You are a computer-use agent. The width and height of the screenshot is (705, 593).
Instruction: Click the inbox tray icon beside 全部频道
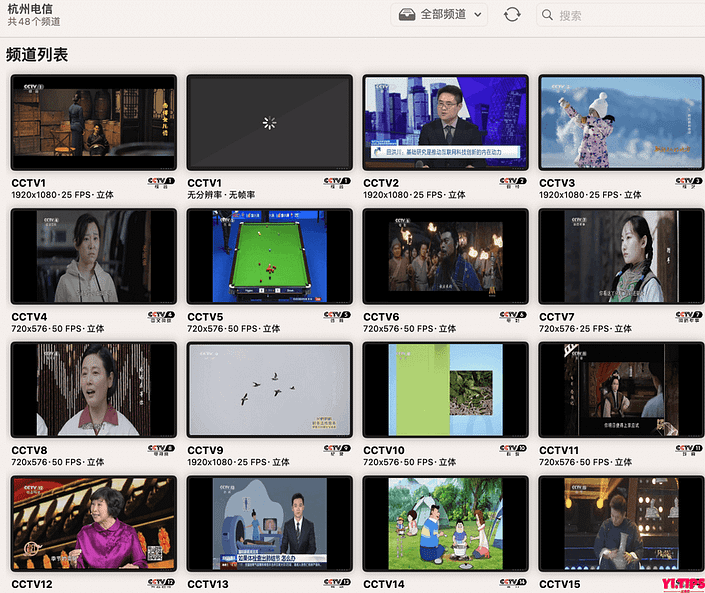click(407, 14)
